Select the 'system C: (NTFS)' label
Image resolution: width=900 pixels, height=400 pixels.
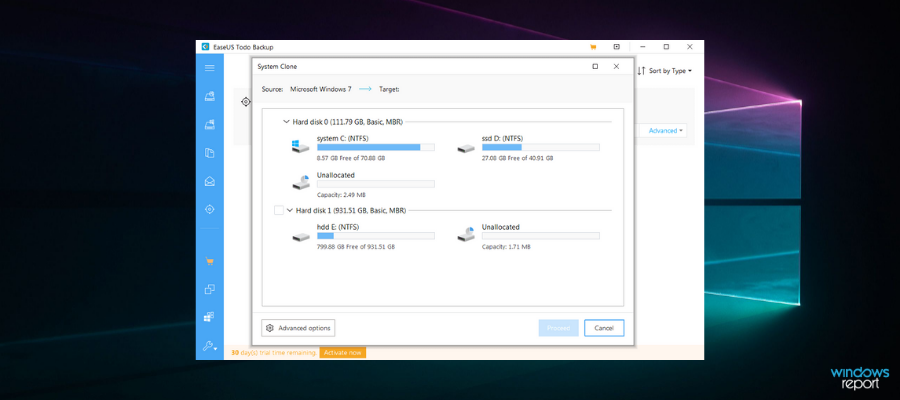click(343, 138)
